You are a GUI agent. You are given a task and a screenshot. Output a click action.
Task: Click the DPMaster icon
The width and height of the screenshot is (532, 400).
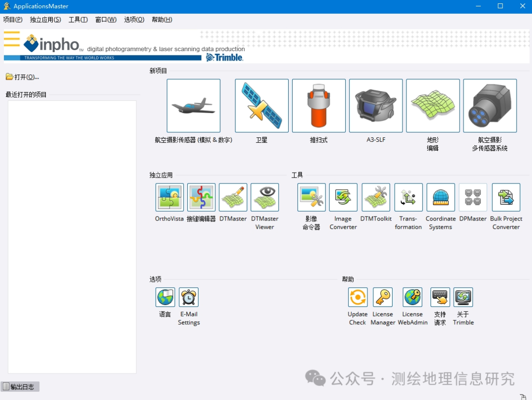(x=473, y=197)
